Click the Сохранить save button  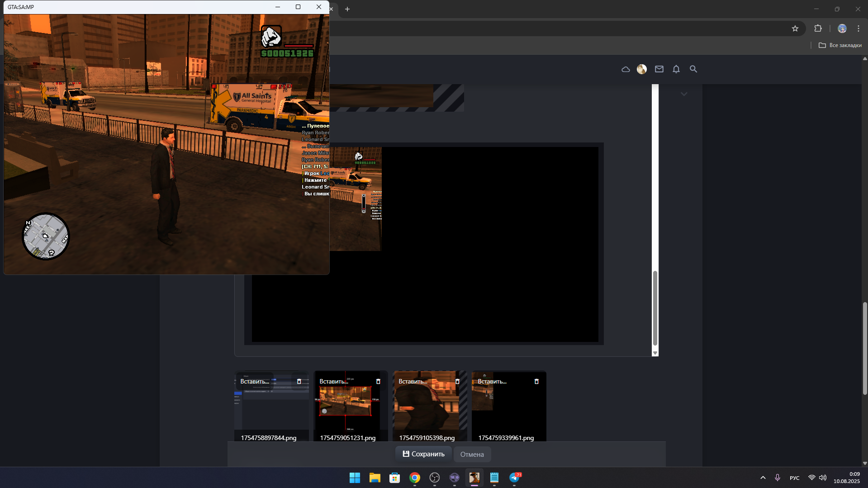pyautogui.click(x=424, y=454)
